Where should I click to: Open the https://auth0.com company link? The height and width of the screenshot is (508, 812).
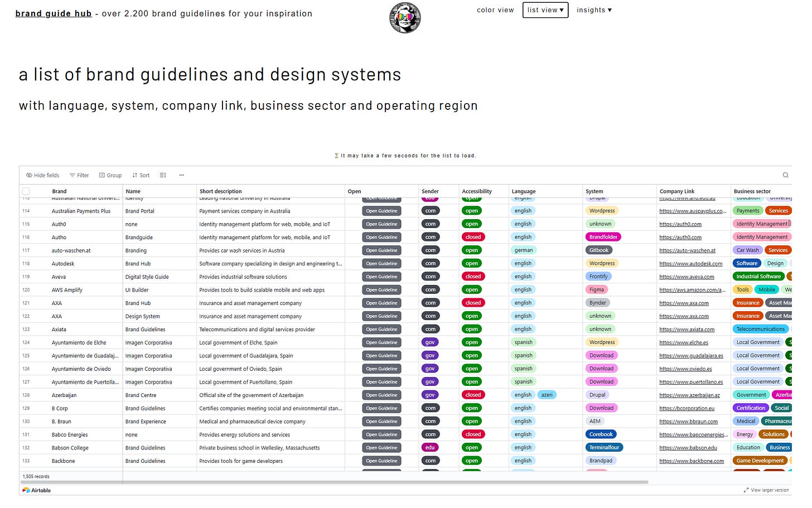point(680,224)
